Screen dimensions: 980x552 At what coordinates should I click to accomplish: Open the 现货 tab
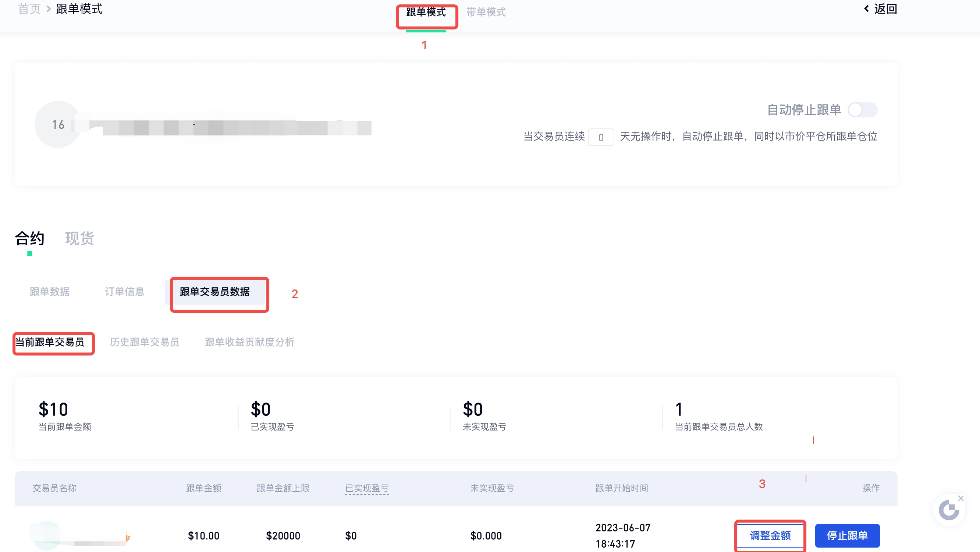point(79,238)
